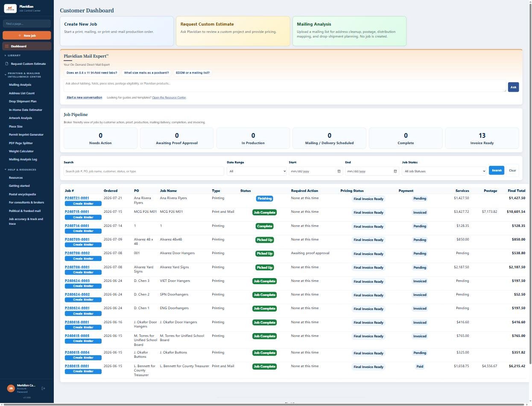Open the Piece Size tool
532x406 pixels.
[16, 126]
